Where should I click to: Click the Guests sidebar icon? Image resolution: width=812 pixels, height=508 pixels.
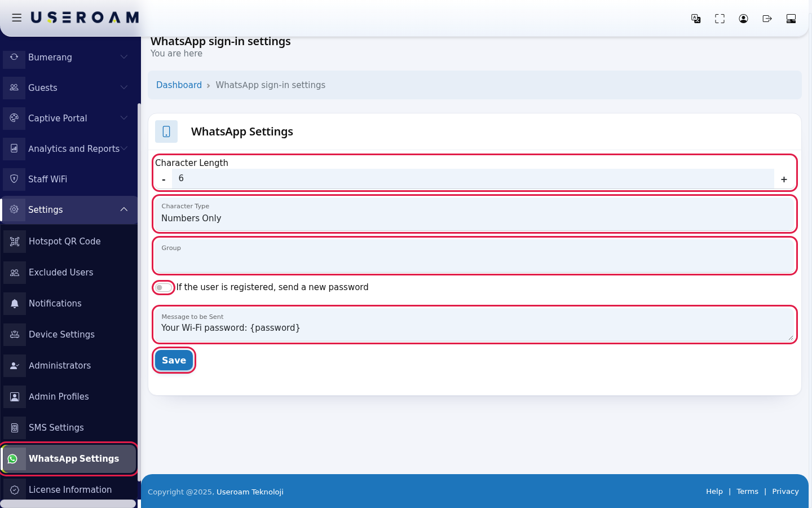[14, 87]
